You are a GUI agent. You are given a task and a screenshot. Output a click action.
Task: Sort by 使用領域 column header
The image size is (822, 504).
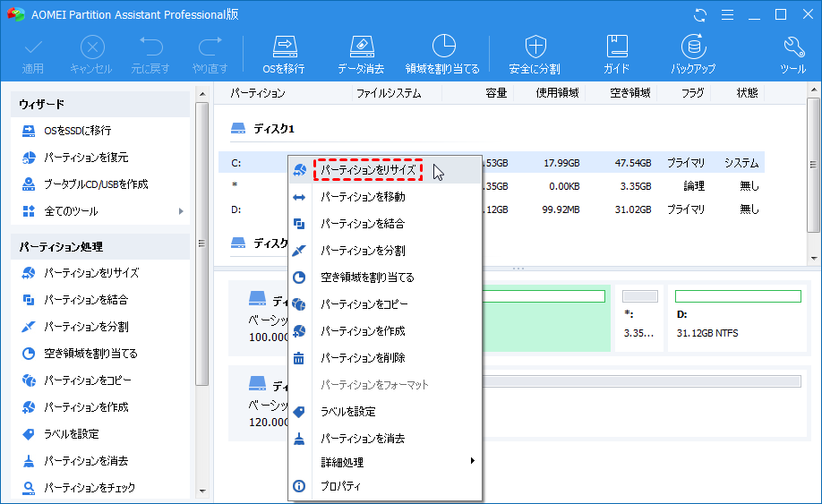click(x=557, y=93)
